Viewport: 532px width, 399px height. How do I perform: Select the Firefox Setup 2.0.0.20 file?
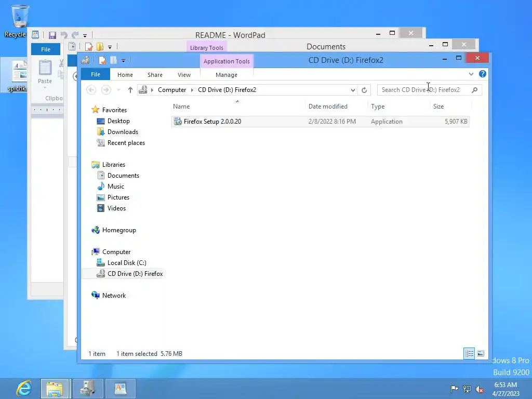pos(320,122)
